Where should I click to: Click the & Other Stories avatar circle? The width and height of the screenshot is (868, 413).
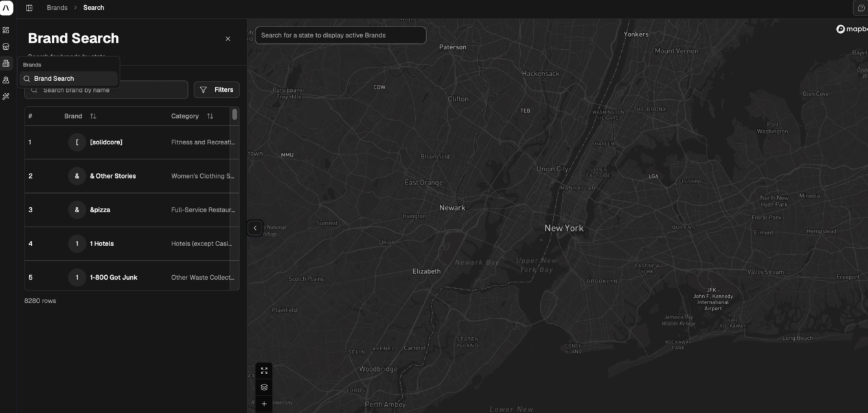tap(77, 176)
